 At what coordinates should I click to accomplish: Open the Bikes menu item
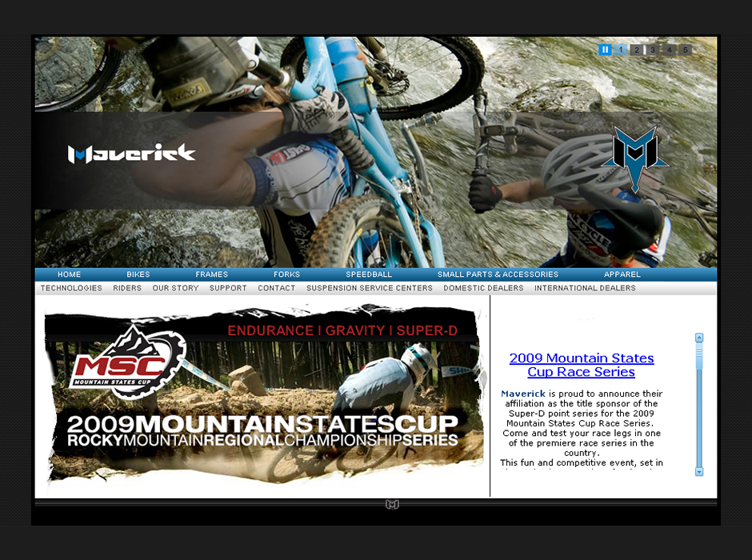click(138, 274)
